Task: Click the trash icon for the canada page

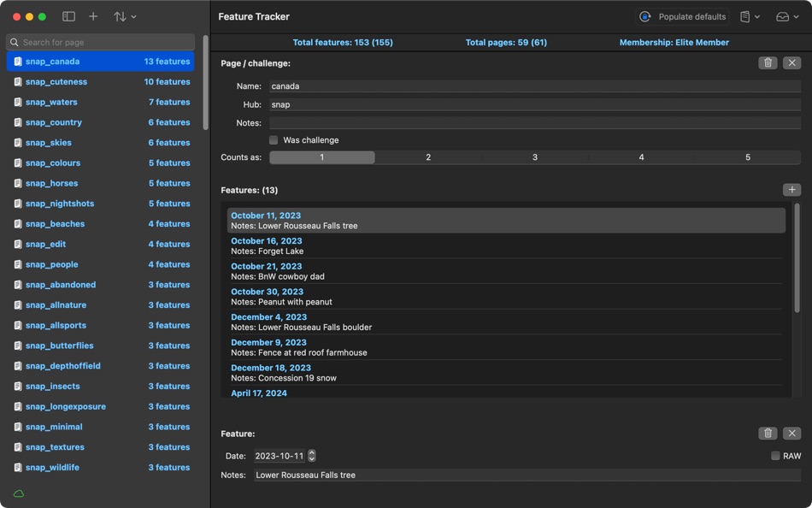Action: 767,62
